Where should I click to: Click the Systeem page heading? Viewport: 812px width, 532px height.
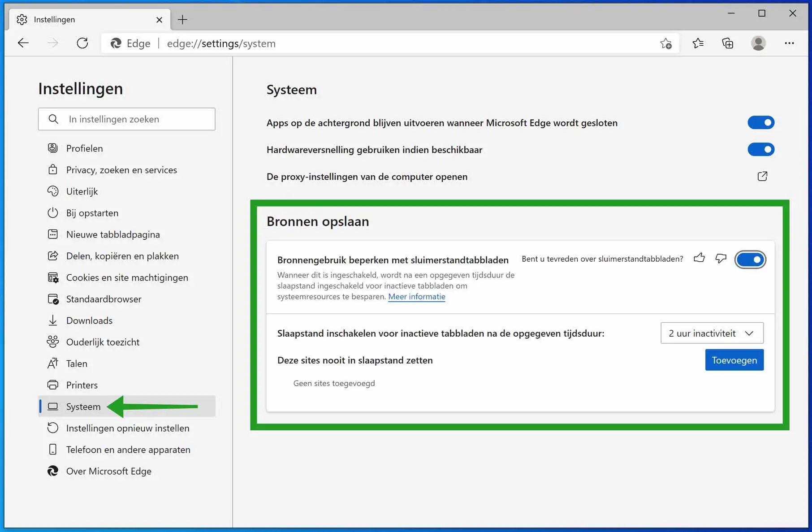tap(292, 90)
